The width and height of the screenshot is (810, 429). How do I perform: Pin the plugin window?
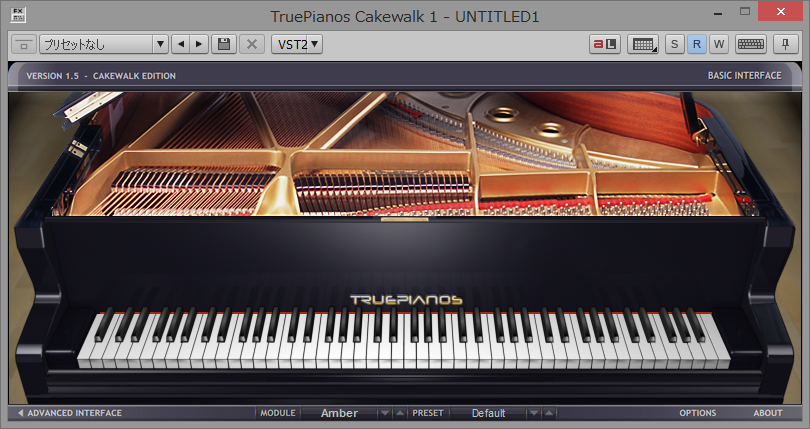click(786, 44)
